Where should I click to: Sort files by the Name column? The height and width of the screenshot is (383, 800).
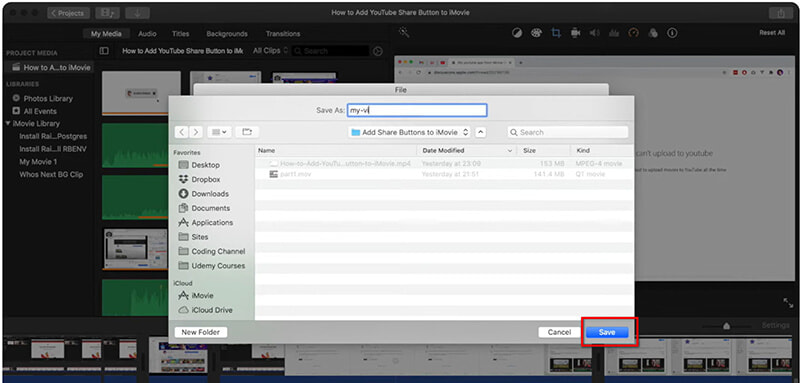tap(336, 150)
